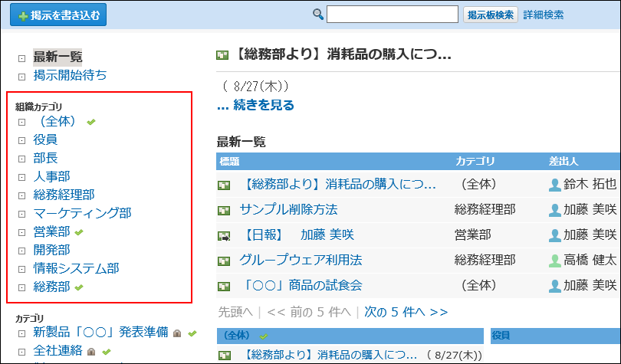Click user icon of 加藤 美咲 in サンプル削除方法 row

coord(555,210)
